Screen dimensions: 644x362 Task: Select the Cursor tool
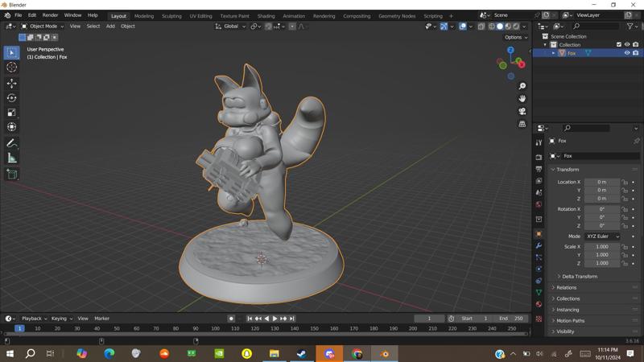[x=11, y=68]
